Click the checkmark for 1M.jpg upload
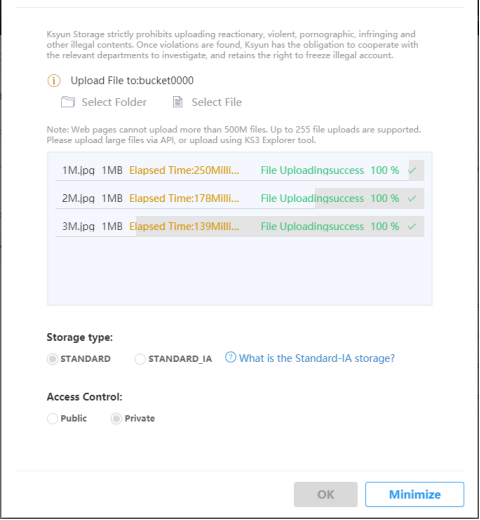This screenshot has width=480, height=520. click(412, 170)
